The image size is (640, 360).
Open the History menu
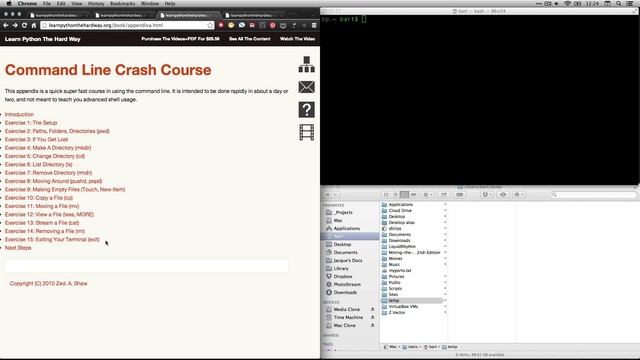coord(96,3)
